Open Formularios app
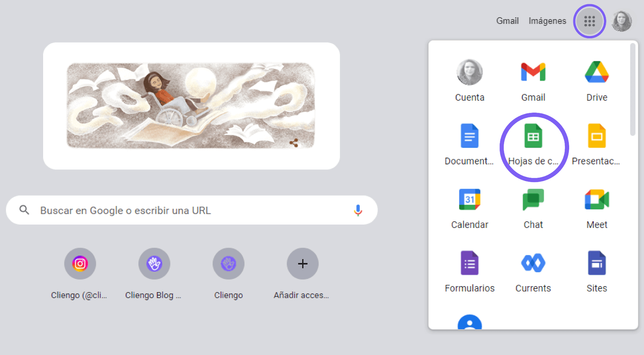The width and height of the screenshot is (644, 355). coord(470,272)
